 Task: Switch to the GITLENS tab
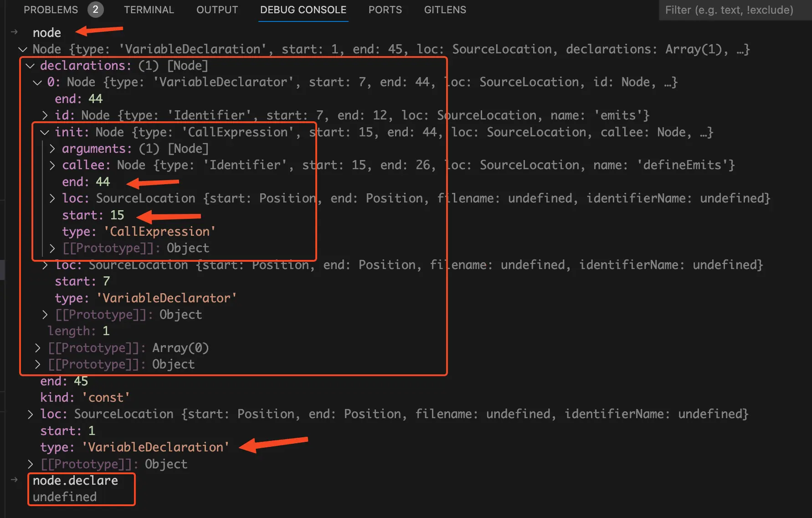(445, 10)
